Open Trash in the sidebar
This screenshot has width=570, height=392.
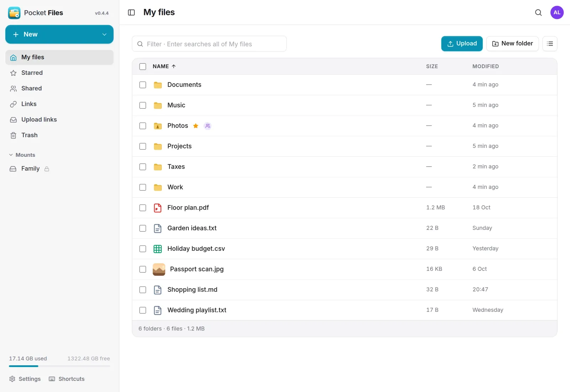tap(59, 135)
